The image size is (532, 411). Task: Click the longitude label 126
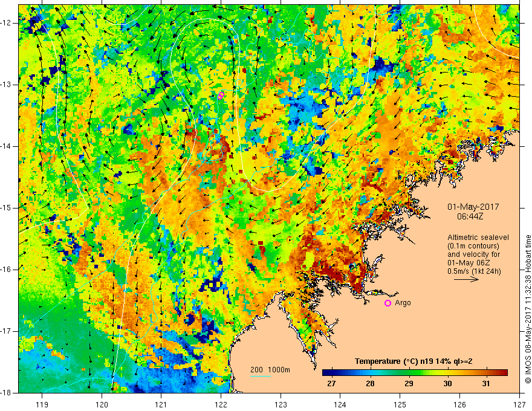[x=459, y=404]
